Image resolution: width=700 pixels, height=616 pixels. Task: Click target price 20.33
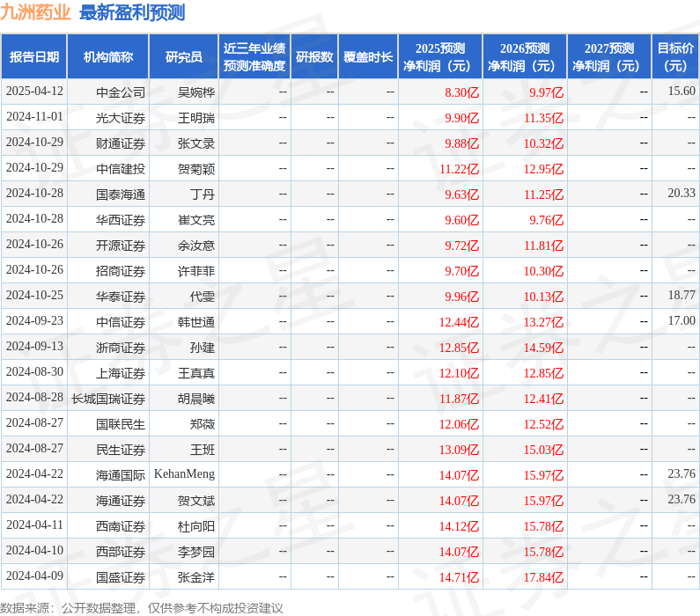[682, 193]
